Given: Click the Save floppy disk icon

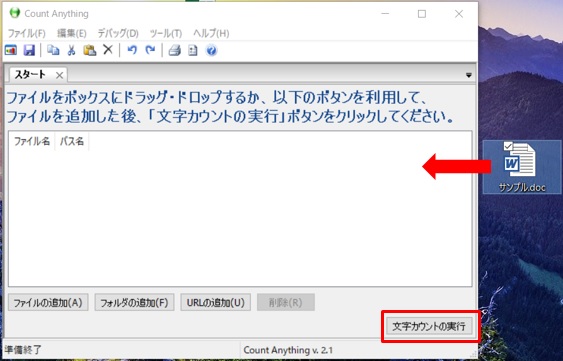Looking at the screenshot, I should pyautogui.click(x=29, y=50).
